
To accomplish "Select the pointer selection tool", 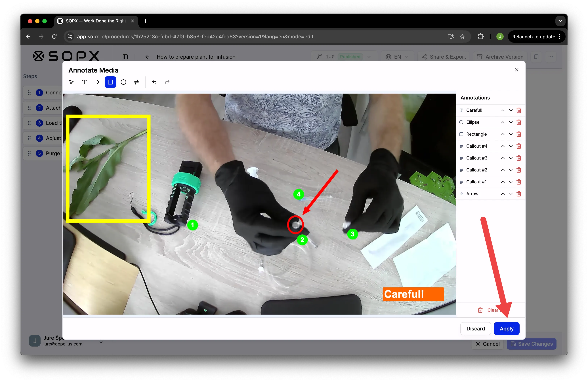I will (x=71, y=82).
